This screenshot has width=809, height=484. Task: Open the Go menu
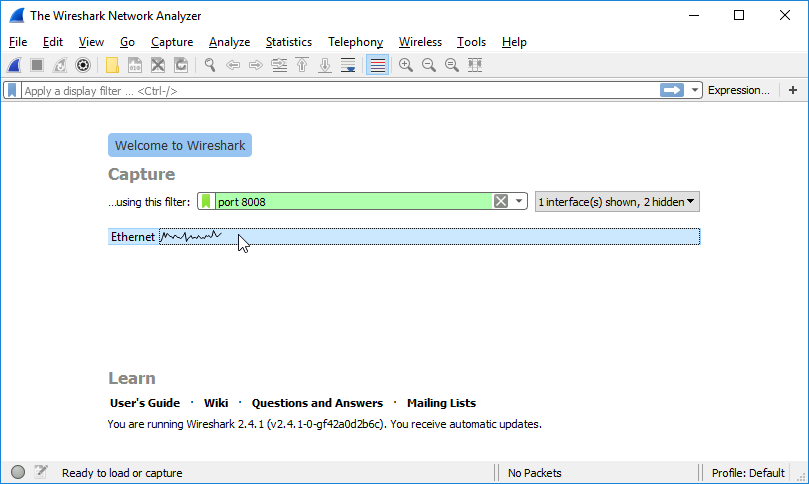tap(127, 42)
